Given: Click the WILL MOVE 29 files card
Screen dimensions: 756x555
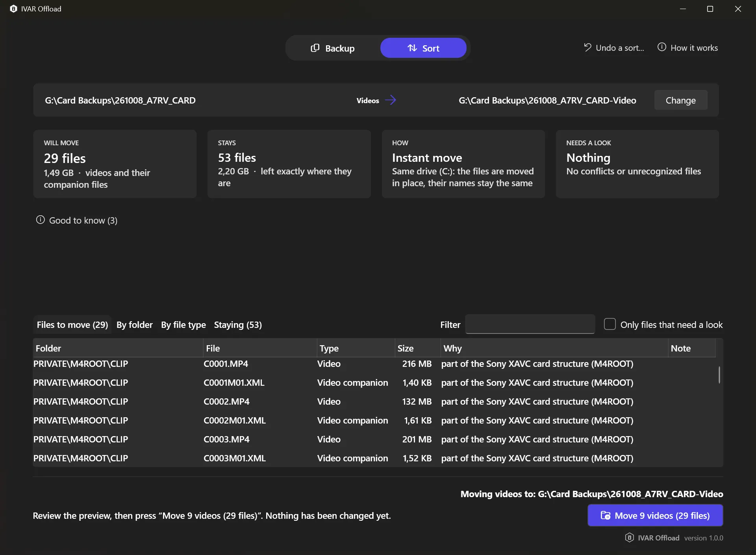Looking at the screenshot, I should (x=115, y=164).
